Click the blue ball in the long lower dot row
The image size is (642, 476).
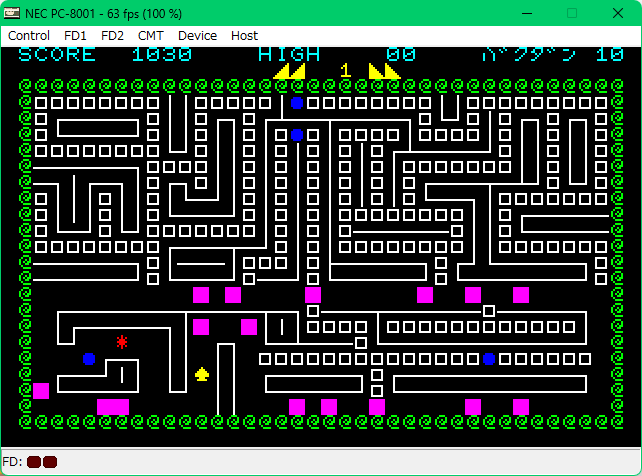point(489,359)
